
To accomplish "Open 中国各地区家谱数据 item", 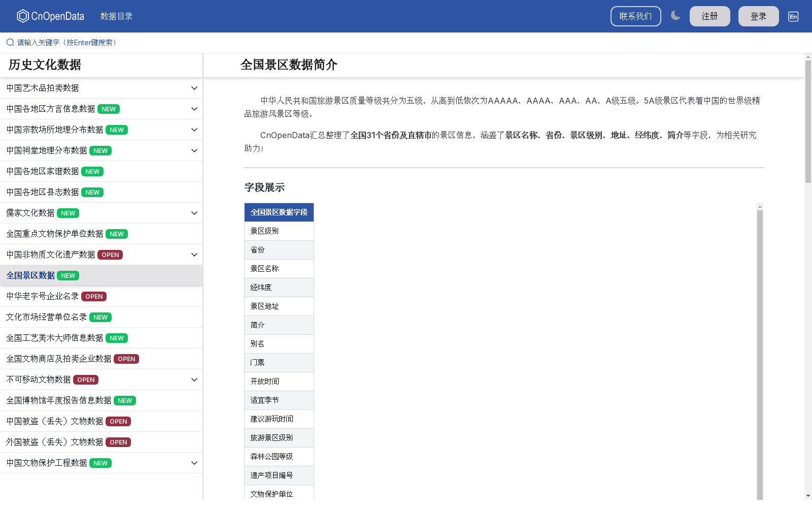I will [x=101, y=171].
